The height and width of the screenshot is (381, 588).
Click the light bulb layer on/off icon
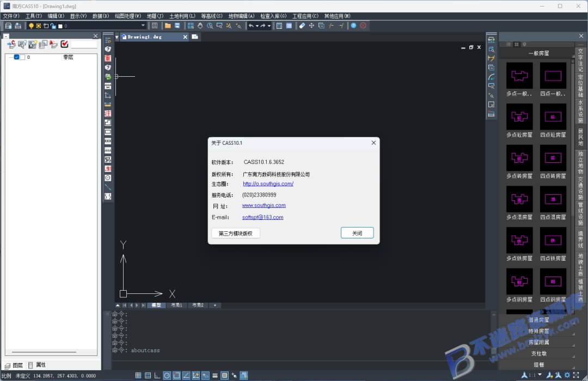31,26
